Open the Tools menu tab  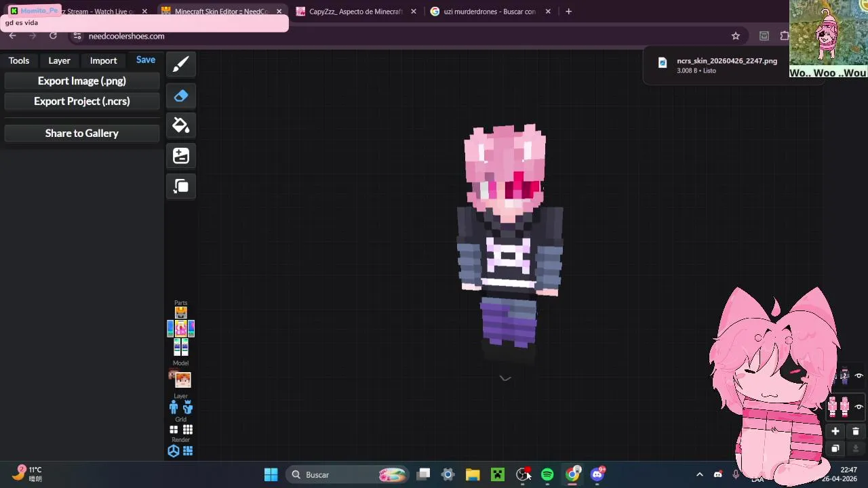coord(19,60)
